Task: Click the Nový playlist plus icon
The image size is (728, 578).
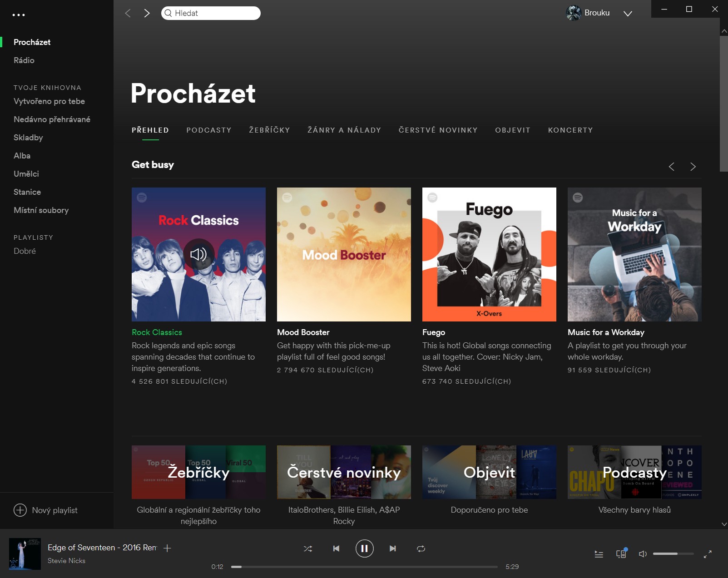Action: point(20,510)
